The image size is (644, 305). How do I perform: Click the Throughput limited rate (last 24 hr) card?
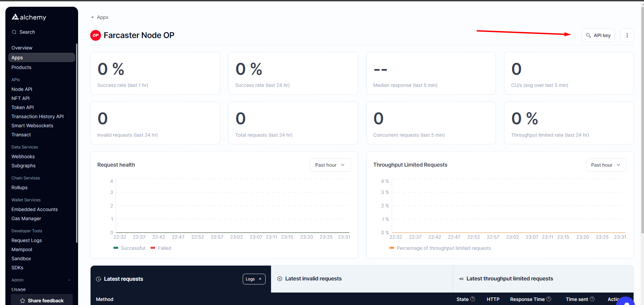(x=569, y=123)
